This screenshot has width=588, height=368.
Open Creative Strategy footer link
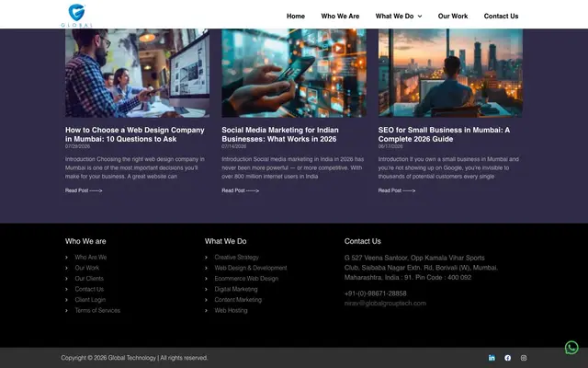(237, 258)
